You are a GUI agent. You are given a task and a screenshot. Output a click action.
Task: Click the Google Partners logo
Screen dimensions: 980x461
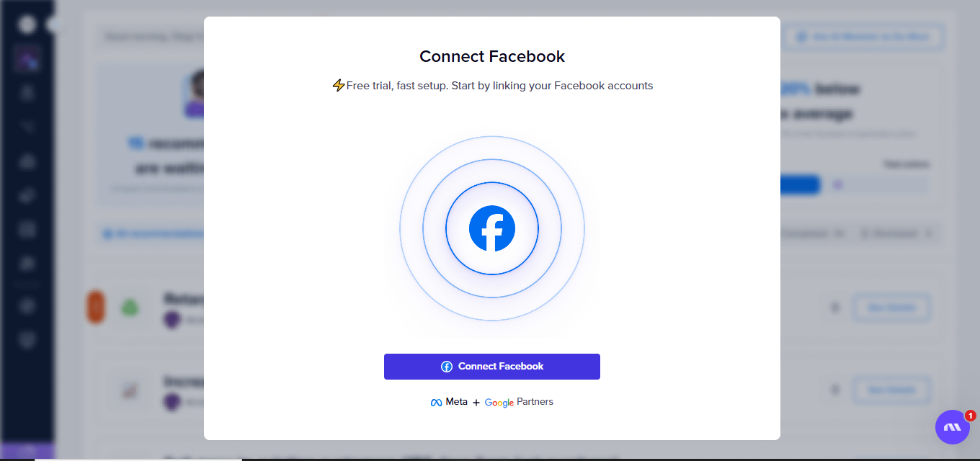pyautogui.click(x=519, y=402)
